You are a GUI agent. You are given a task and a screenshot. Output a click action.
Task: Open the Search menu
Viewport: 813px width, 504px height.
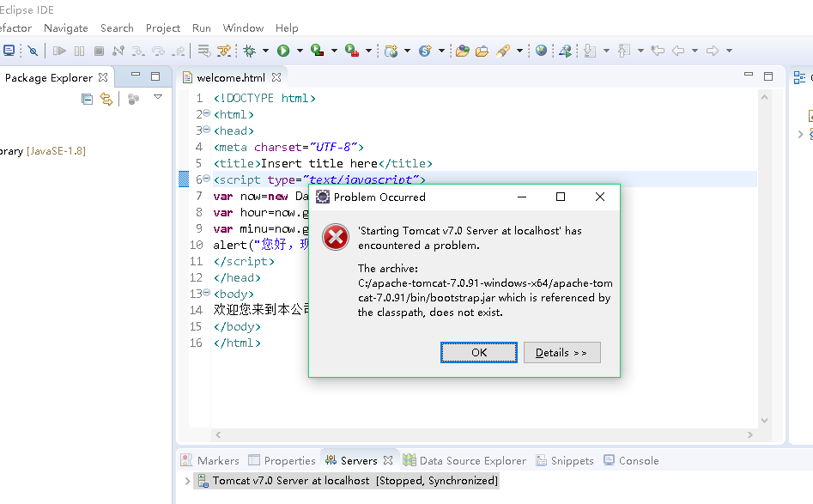pos(117,28)
